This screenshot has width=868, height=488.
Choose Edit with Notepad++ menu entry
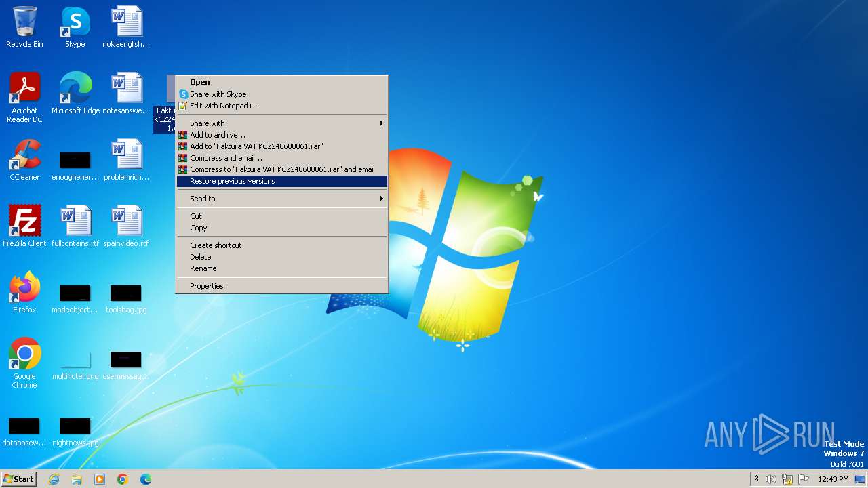[282, 106]
